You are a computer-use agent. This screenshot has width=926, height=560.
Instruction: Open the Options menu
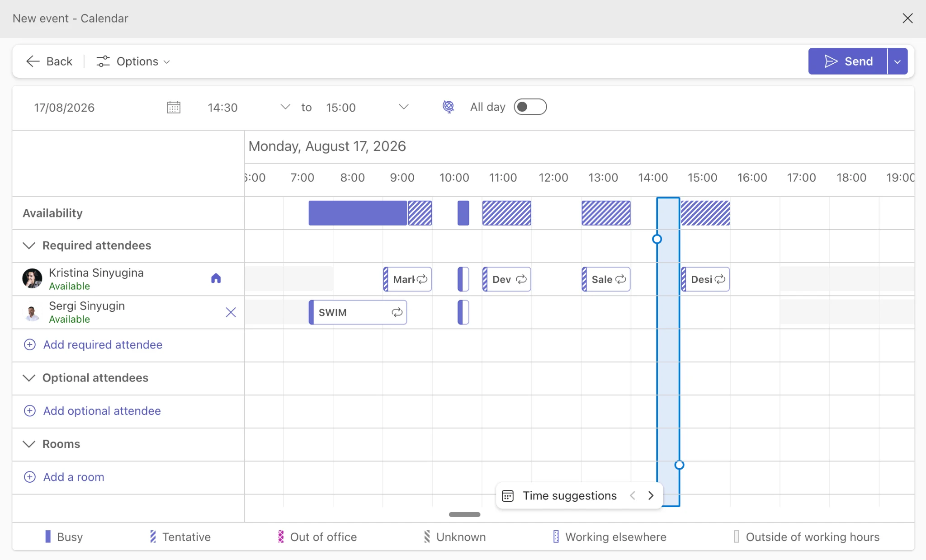[133, 61]
